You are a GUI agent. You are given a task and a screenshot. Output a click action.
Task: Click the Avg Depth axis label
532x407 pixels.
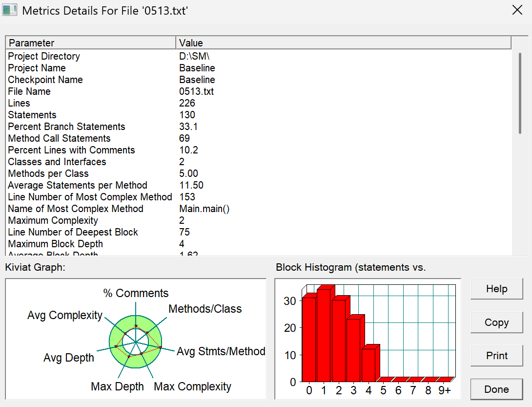click(68, 358)
